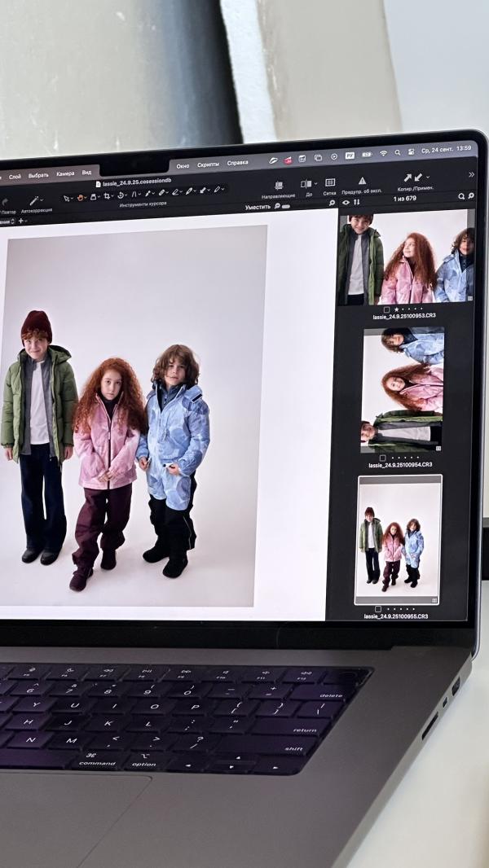Open the Скрипты menu

(x=208, y=164)
